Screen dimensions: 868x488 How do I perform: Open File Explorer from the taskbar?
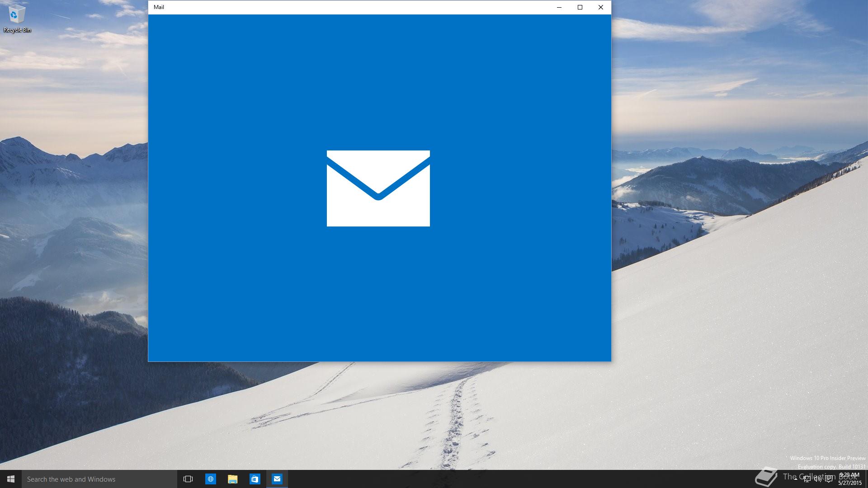tap(233, 479)
